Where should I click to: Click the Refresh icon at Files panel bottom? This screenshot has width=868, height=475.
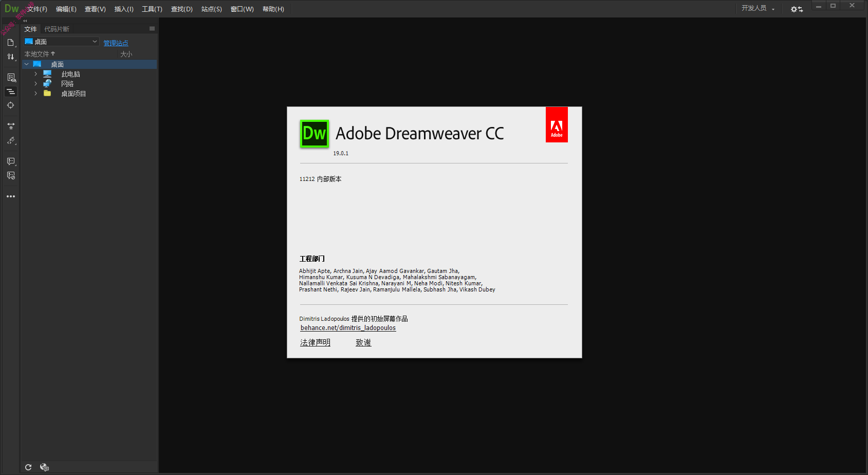28,467
